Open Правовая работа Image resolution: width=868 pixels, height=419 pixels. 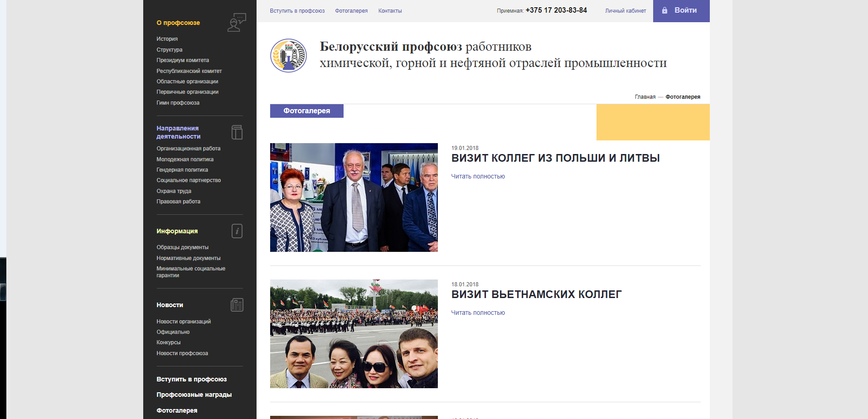(x=179, y=202)
